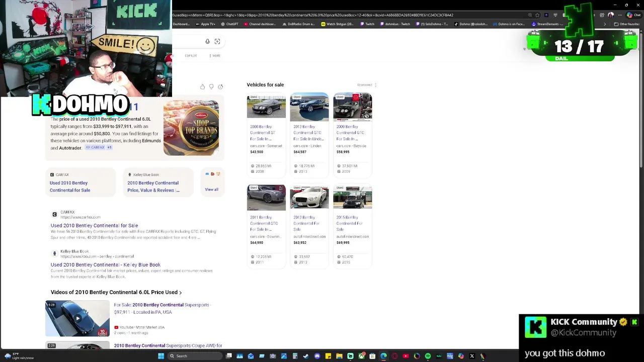Viewport: 644px width, 362px height.
Task: Open Used 2010 Bentley Continental Kelley Blue Book result
Action: coord(105,265)
